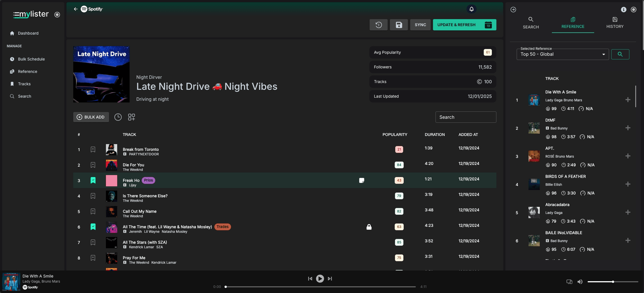Toggle bookmark on Break from Toronto
644x293 pixels.
[93, 149]
